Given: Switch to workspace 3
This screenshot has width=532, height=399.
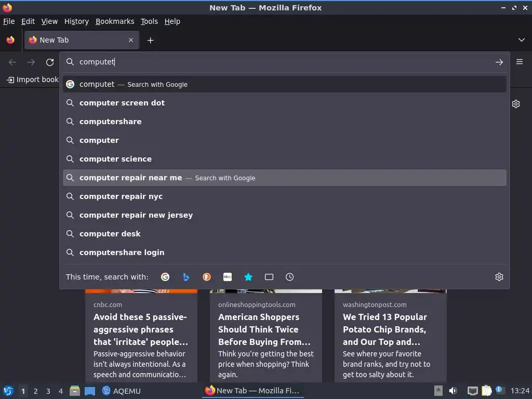Looking at the screenshot, I should (48, 391).
